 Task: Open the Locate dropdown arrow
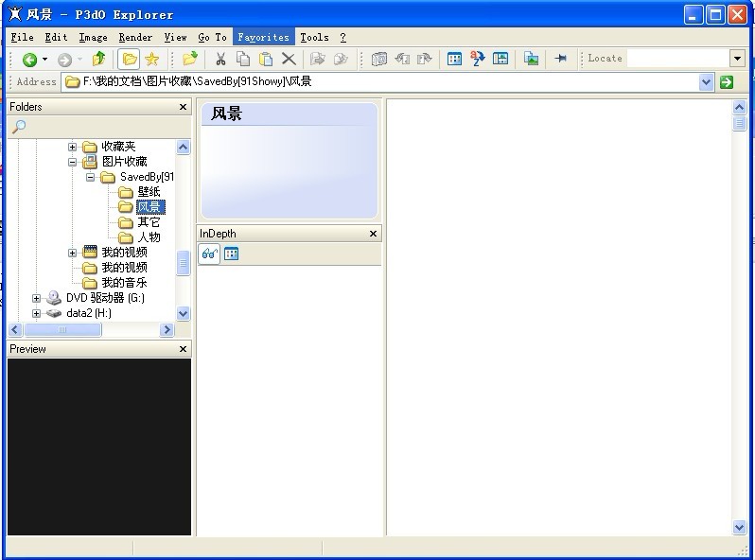[x=737, y=59]
